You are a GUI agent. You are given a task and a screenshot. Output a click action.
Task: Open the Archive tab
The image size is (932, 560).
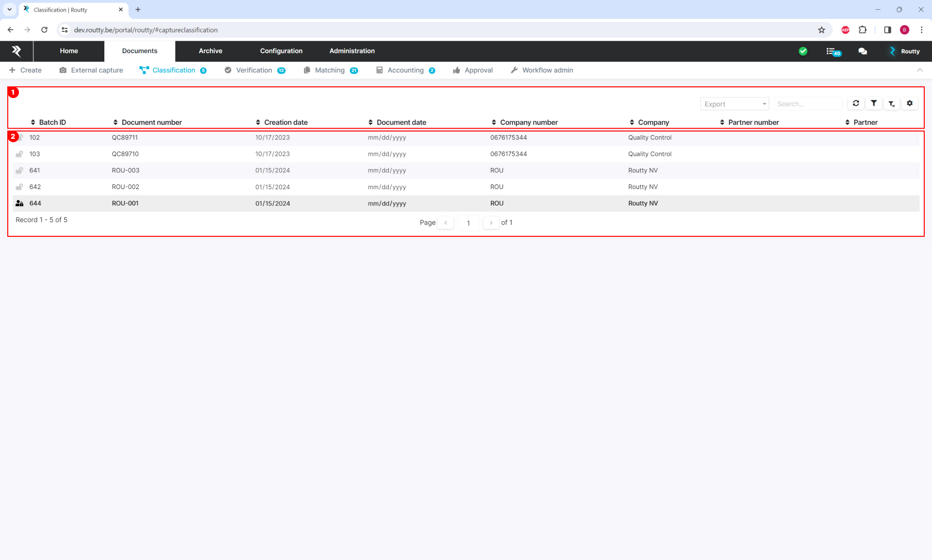[x=210, y=50]
